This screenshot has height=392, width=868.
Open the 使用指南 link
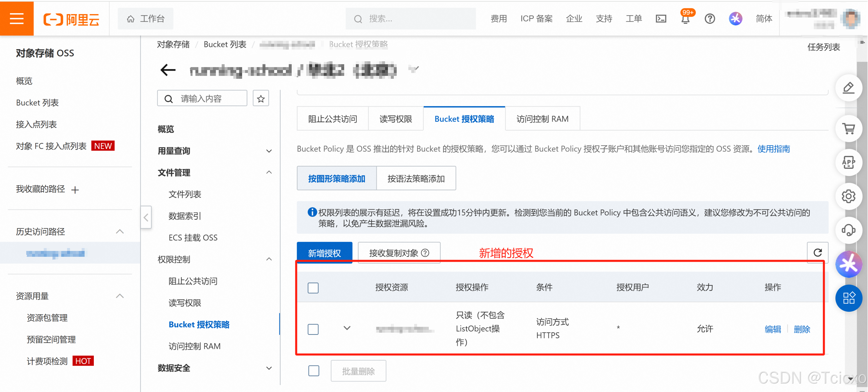click(x=773, y=149)
